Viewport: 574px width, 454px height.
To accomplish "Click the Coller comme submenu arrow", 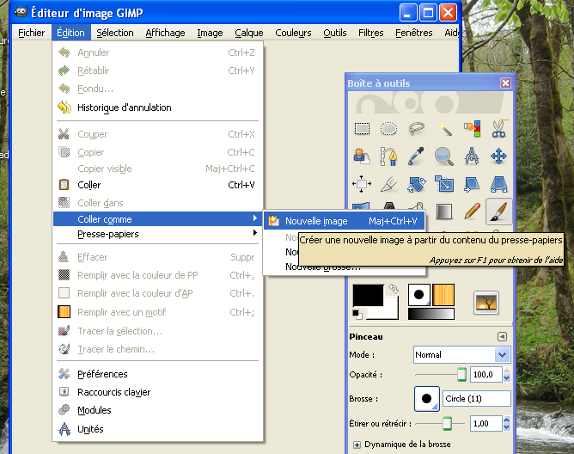I will pos(254,219).
